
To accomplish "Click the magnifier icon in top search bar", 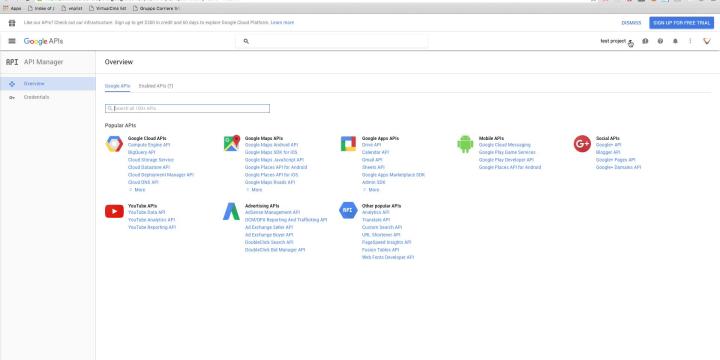I will 246,41.
